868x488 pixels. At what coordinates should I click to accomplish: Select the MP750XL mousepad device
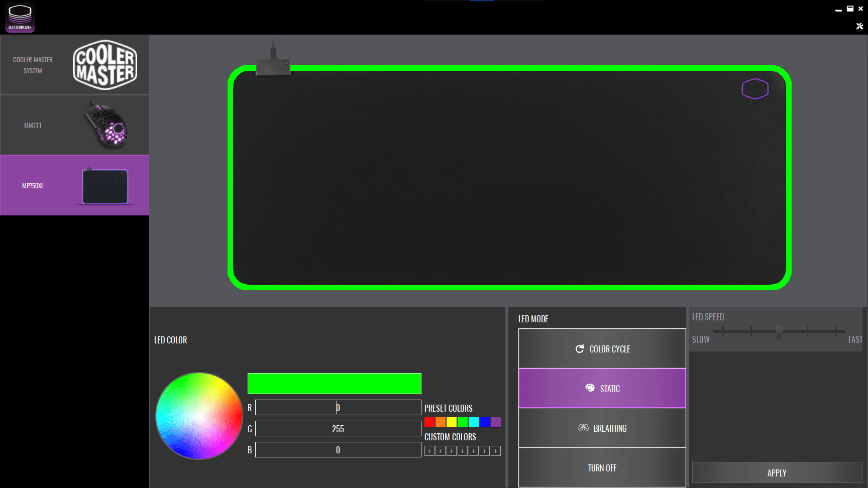74,185
